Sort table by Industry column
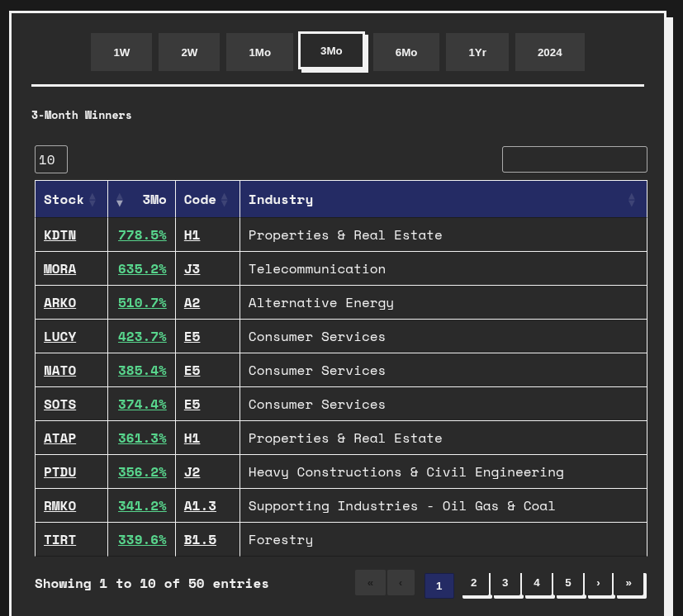 [x=443, y=200]
